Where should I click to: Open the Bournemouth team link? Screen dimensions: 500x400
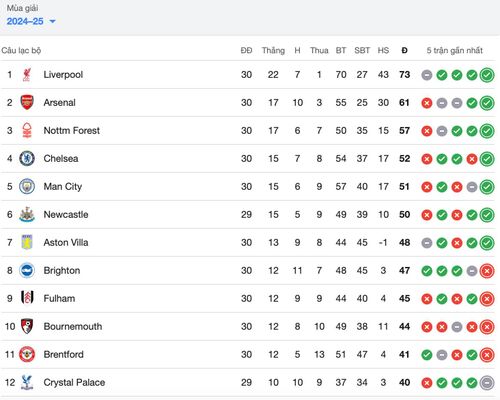[73, 326]
